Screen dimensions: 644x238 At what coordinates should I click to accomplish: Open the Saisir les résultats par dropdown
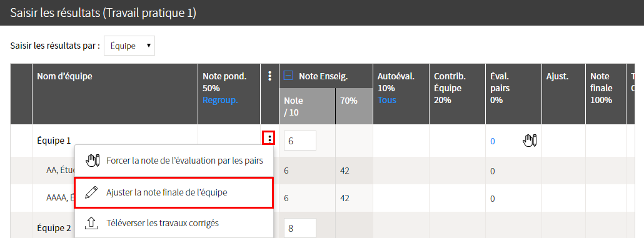(x=129, y=46)
